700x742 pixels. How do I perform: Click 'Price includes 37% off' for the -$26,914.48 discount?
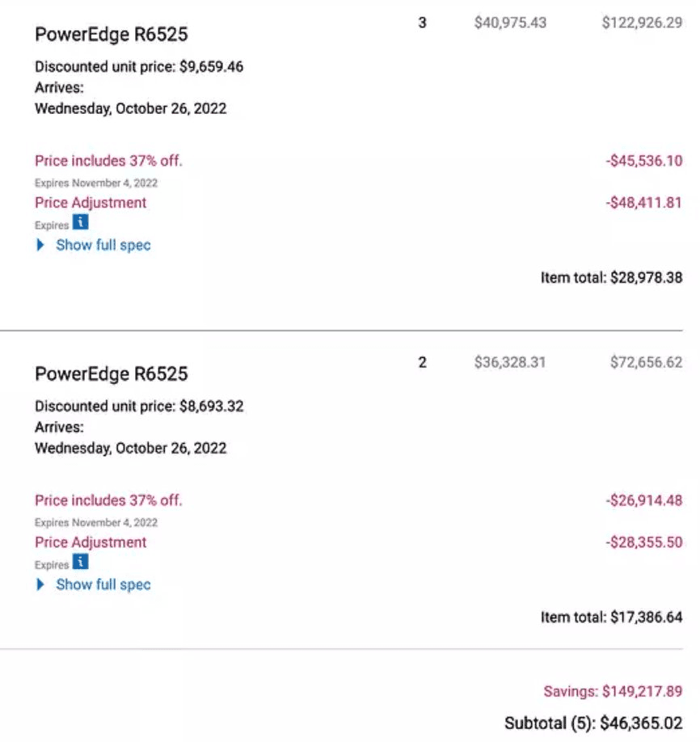coord(108,500)
